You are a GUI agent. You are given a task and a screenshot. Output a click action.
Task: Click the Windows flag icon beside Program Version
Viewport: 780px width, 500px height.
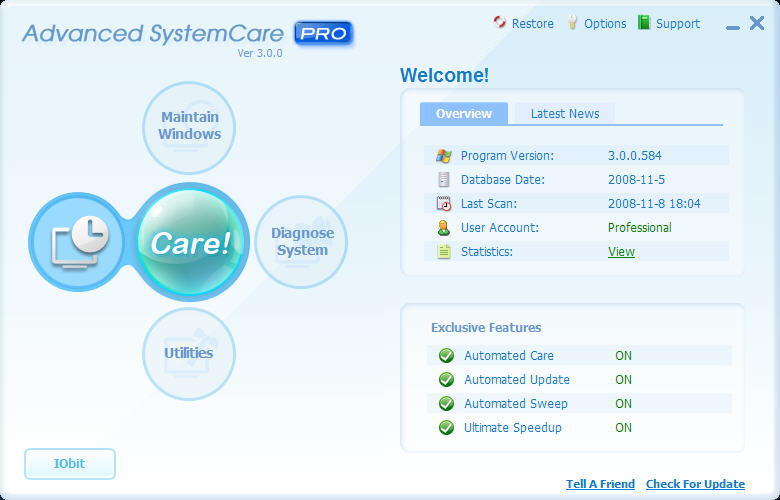[443, 156]
